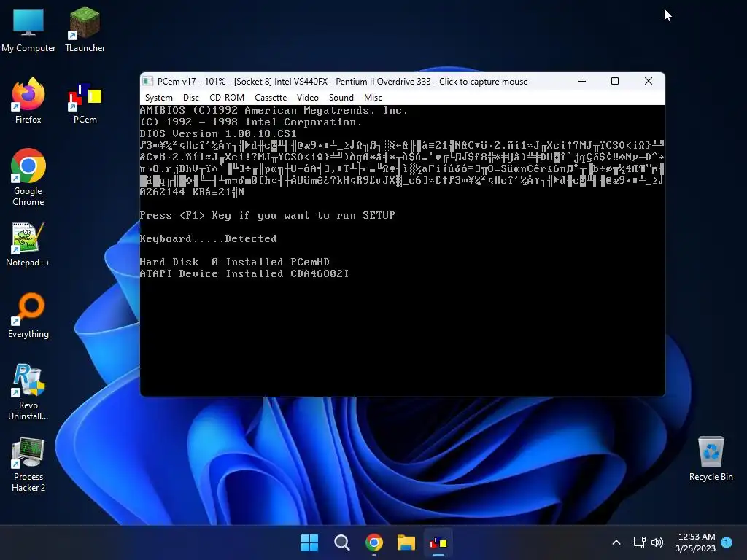Open the volume tray icon

[657, 542]
